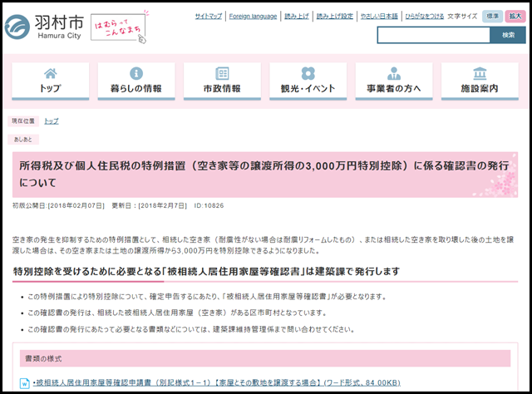This screenshot has width=532, height=394.
Task: Set text size to 標準
Action: pyautogui.click(x=492, y=16)
